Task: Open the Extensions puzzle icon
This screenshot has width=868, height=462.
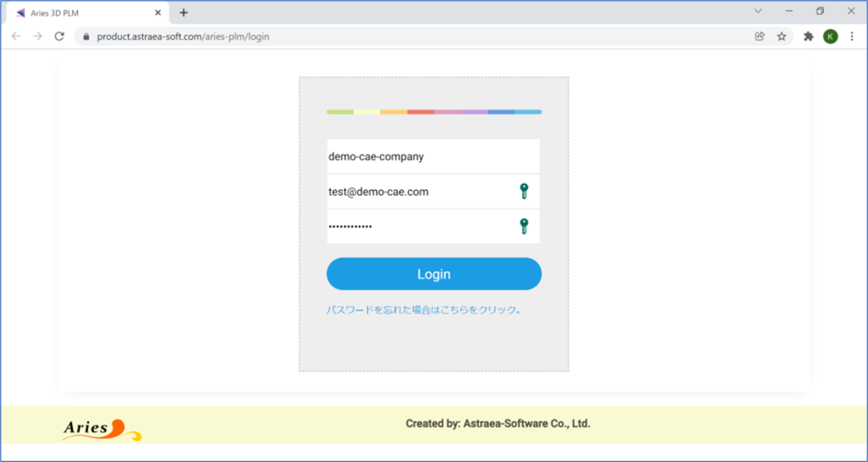Action: coord(809,36)
